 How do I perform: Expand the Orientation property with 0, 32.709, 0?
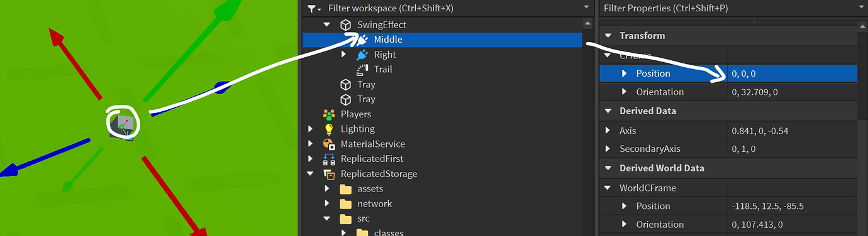[x=625, y=92]
